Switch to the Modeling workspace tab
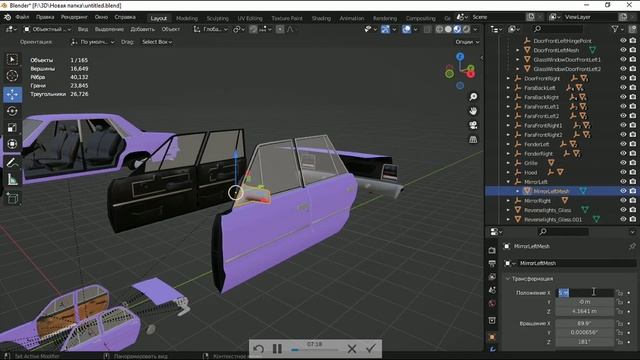Viewport: 640px width, 360px height. (x=187, y=18)
